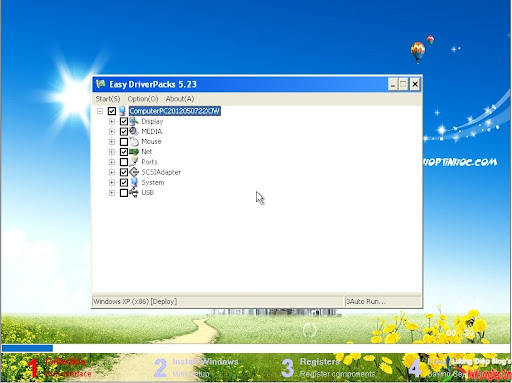Uncheck the Net drivers checkbox
This screenshot has width=512, height=383.
(124, 152)
